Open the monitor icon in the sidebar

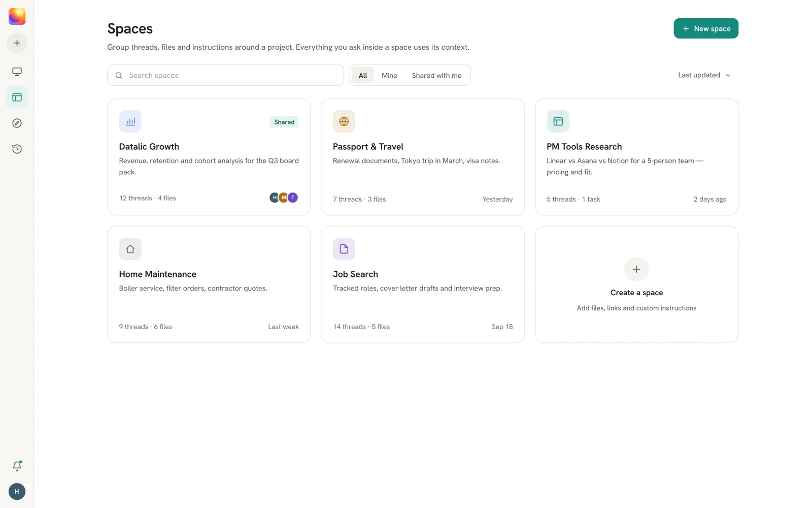[17, 72]
